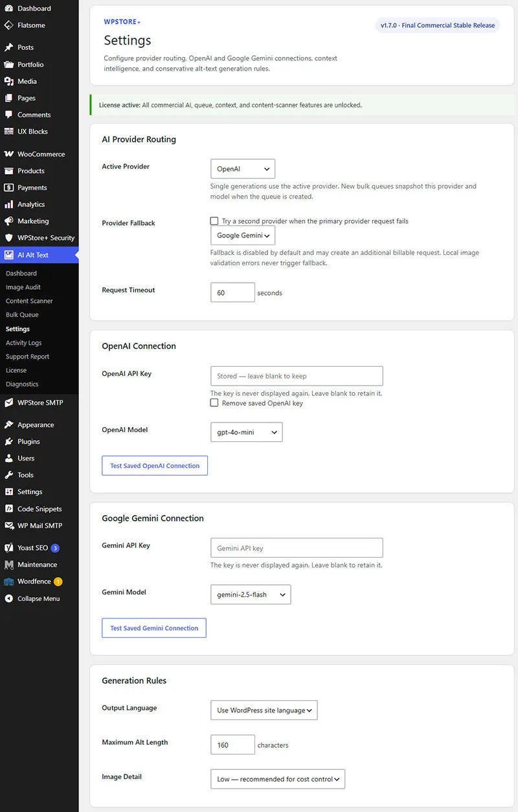Click the Maximum Alt Length field
518x812 pixels.
(233, 745)
